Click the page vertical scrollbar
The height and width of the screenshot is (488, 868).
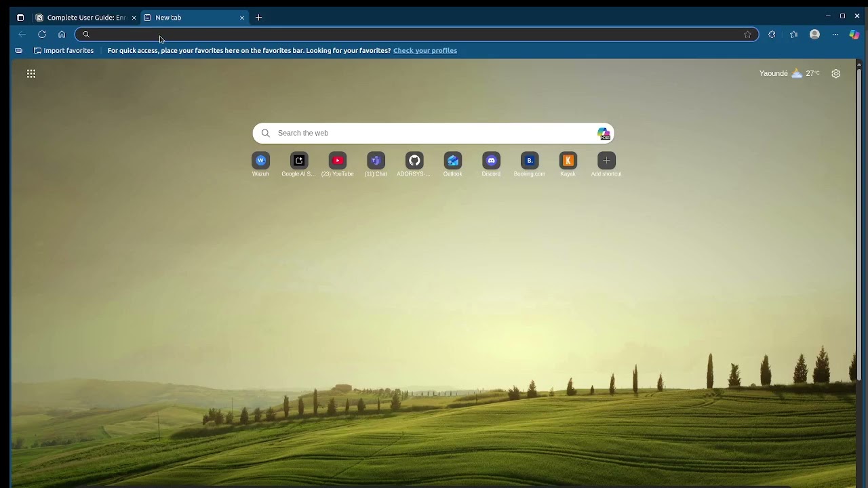point(859,224)
